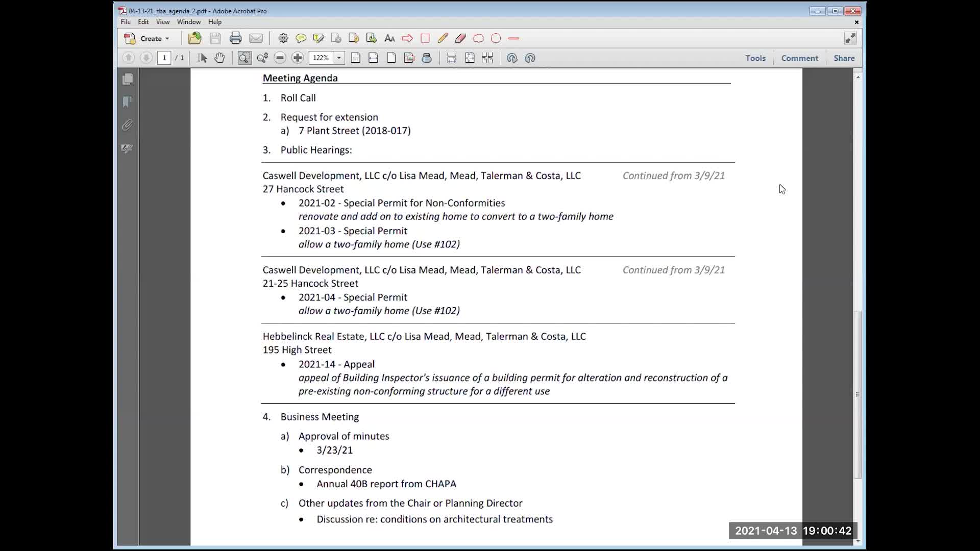The width and height of the screenshot is (980, 551).
Task: Click the email envelope button
Action: pos(256,38)
